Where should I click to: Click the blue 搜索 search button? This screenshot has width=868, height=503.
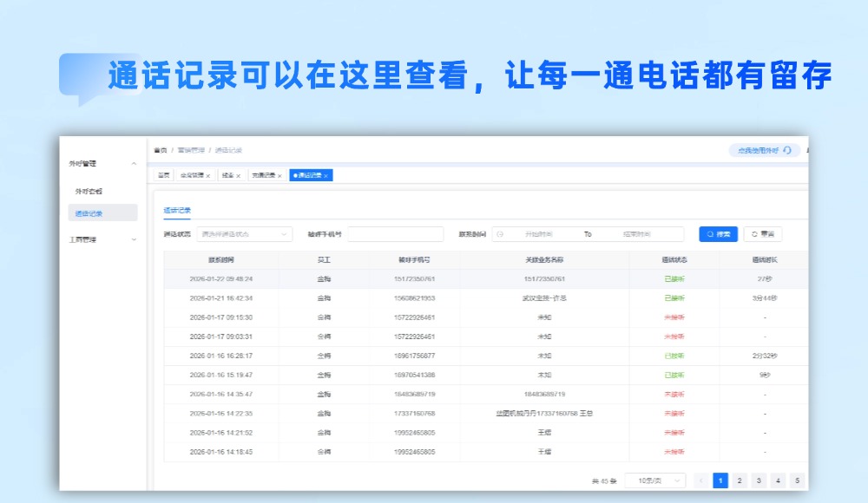click(x=718, y=234)
